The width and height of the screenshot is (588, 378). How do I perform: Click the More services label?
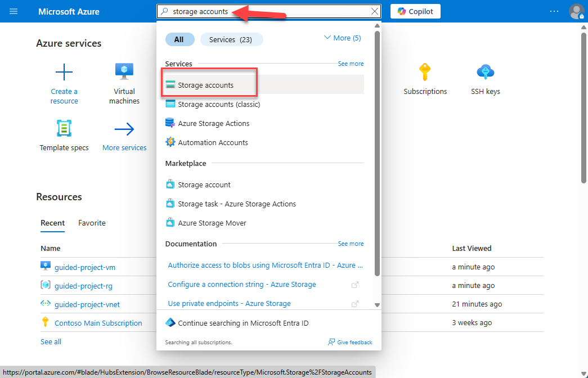(124, 148)
